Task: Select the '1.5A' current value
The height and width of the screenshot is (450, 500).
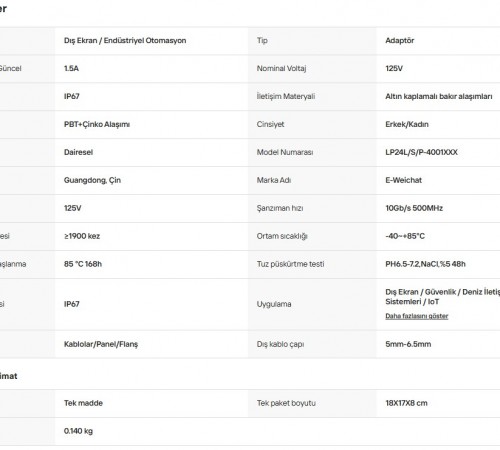Action: (71, 69)
